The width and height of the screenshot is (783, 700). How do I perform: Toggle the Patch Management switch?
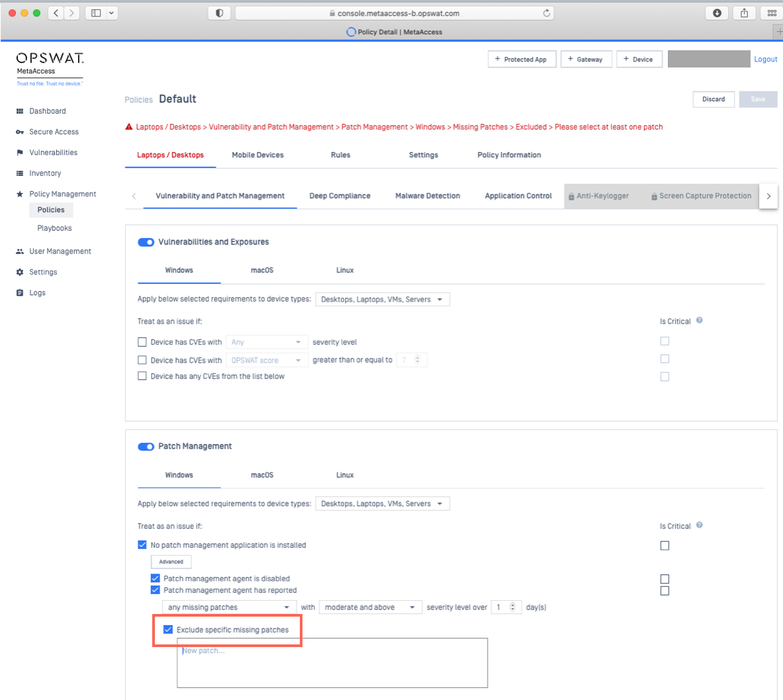146,447
